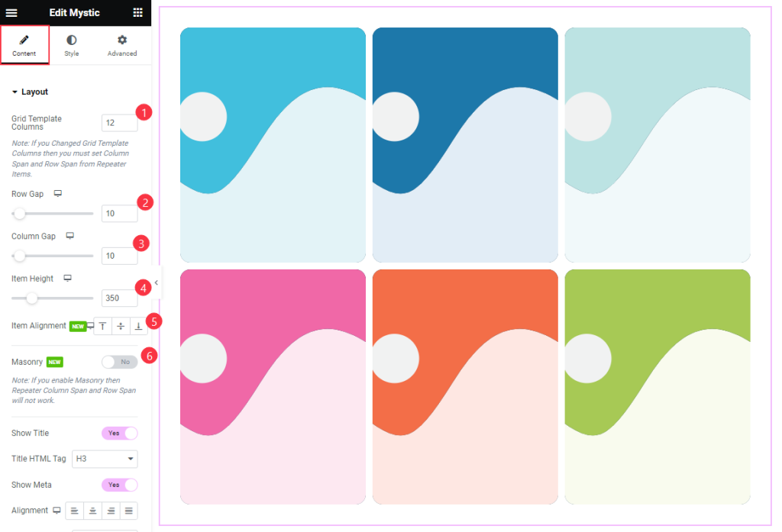782x532 pixels.
Task: Click the Column Gap slider handle
Action: click(19, 256)
